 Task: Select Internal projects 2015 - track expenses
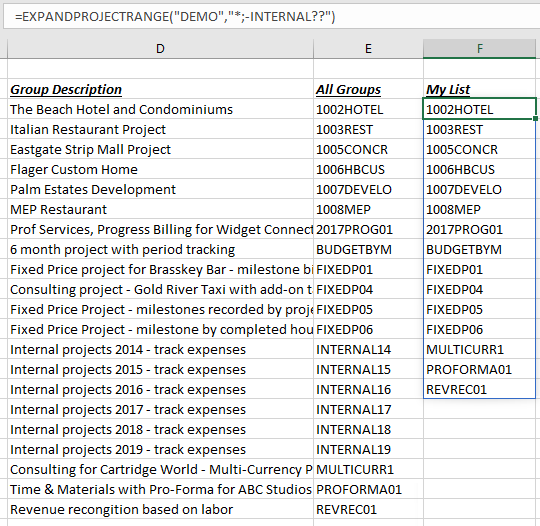click(x=160, y=369)
